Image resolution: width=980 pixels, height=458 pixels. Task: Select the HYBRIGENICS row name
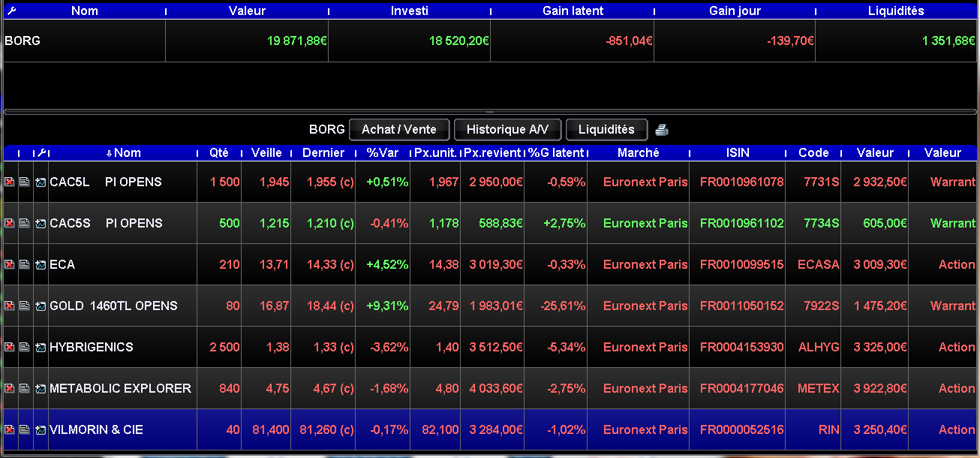click(92, 347)
